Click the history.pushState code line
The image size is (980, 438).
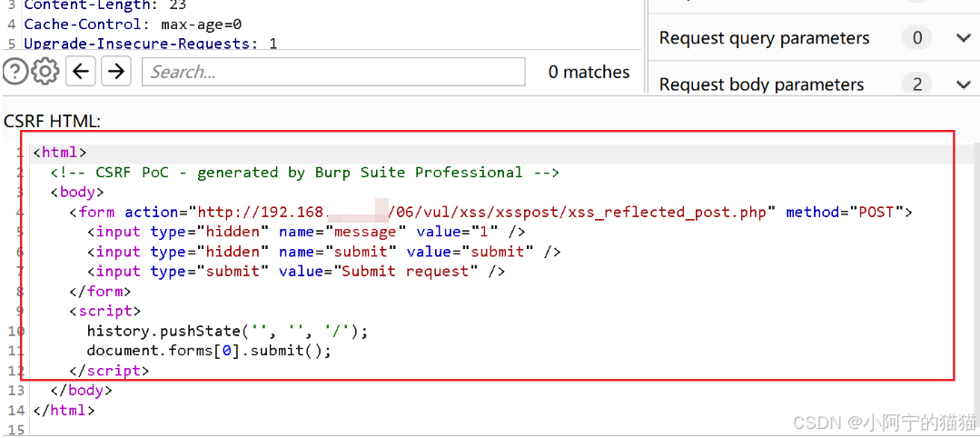(x=227, y=331)
